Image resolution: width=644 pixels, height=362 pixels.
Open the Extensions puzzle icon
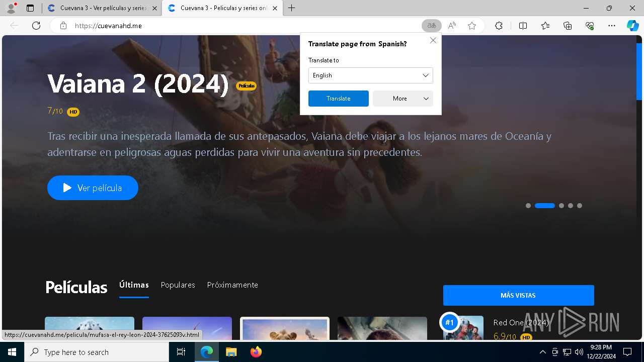(x=499, y=26)
